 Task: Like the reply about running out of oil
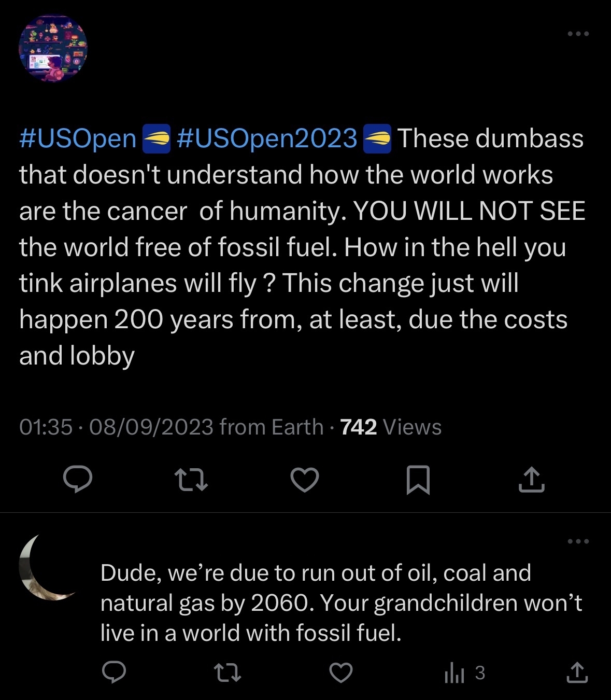tap(341, 673)
